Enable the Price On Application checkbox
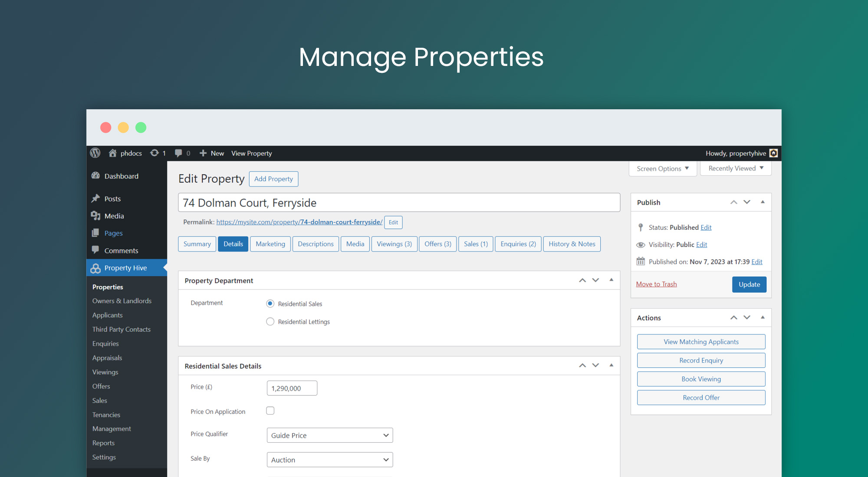The height and width of the screenshot is (477, 868). click(x=270, y=411)
